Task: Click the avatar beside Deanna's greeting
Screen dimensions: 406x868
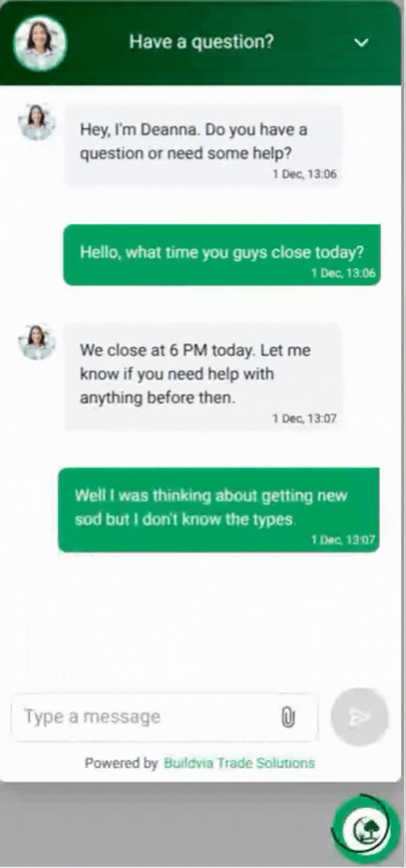Action: click(37, 122)
